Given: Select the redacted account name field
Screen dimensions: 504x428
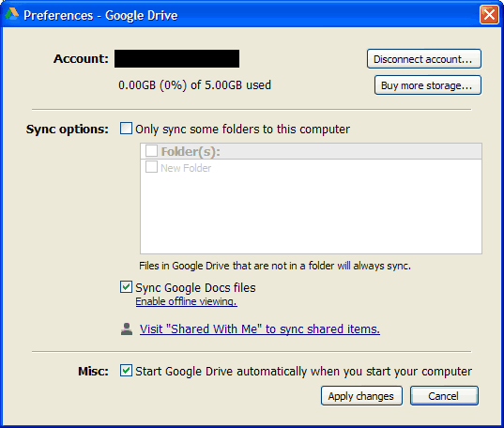Looking at the screenshot, I should [x=176, y=58].
